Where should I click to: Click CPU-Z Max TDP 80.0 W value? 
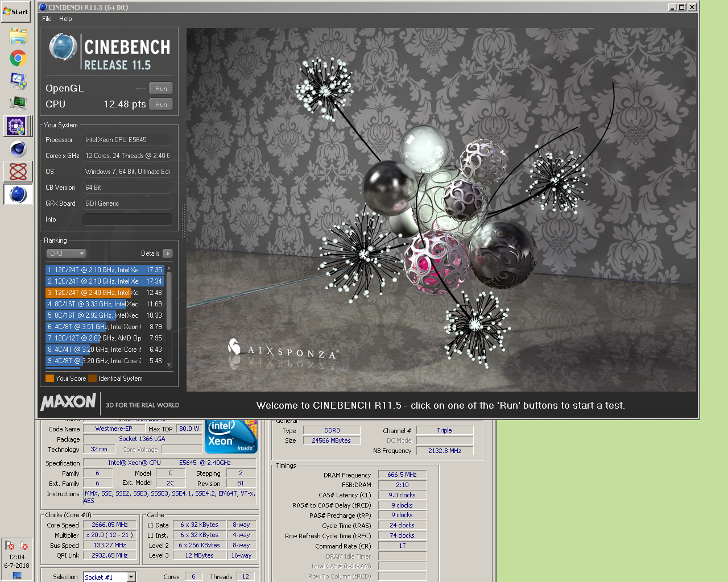[189, 429]
